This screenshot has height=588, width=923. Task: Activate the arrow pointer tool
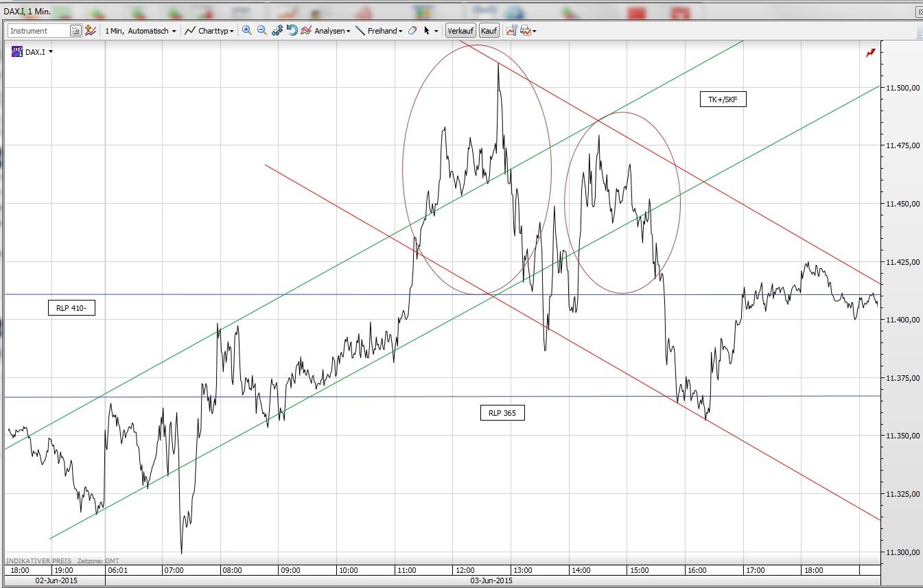[427, 30]
